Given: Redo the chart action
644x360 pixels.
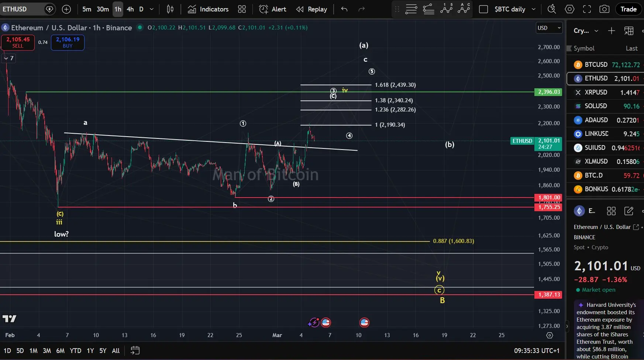Looking at the screenshot, I should pos(362,9).
